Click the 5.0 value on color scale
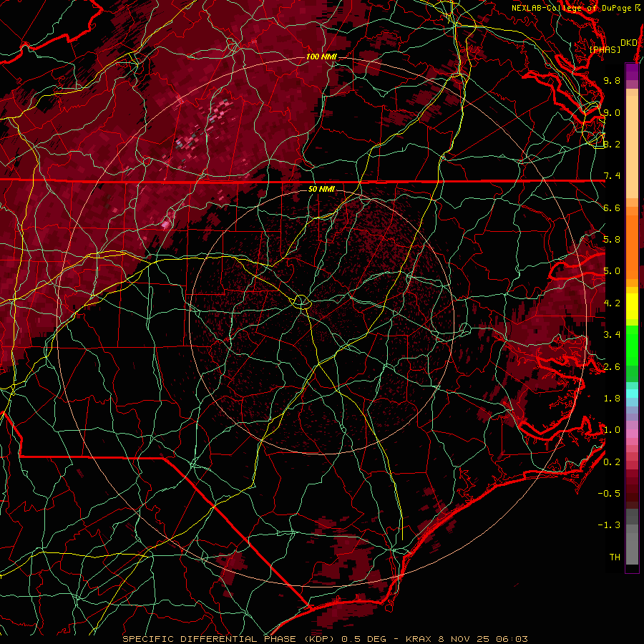 [612, 271]
